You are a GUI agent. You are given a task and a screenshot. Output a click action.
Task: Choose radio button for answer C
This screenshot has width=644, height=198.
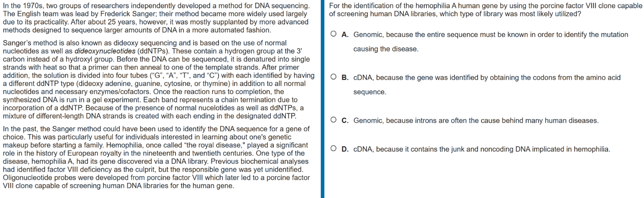[333, 120]
